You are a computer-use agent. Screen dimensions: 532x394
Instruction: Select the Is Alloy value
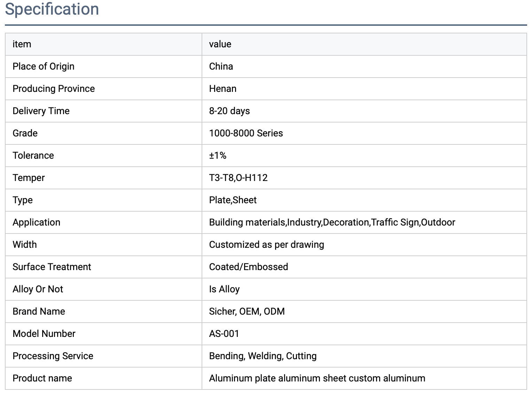pos(224,289)
